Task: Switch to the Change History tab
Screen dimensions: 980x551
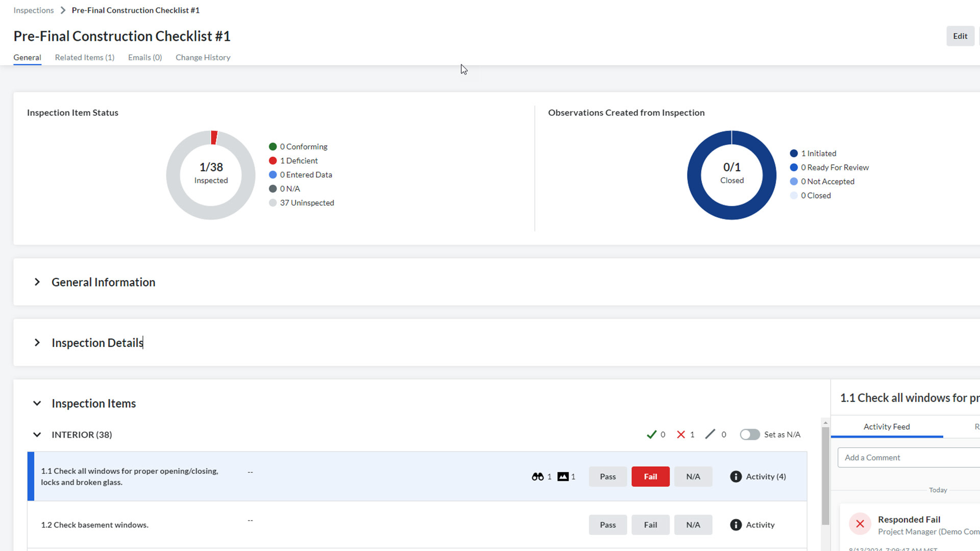Action: point(203,57)
